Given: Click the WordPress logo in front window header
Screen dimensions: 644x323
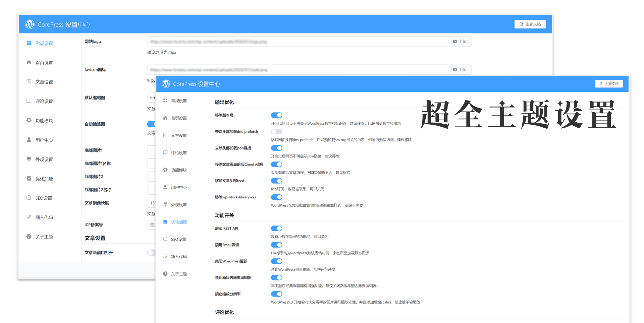Looking at the screenshot, I should coord(166,84).
